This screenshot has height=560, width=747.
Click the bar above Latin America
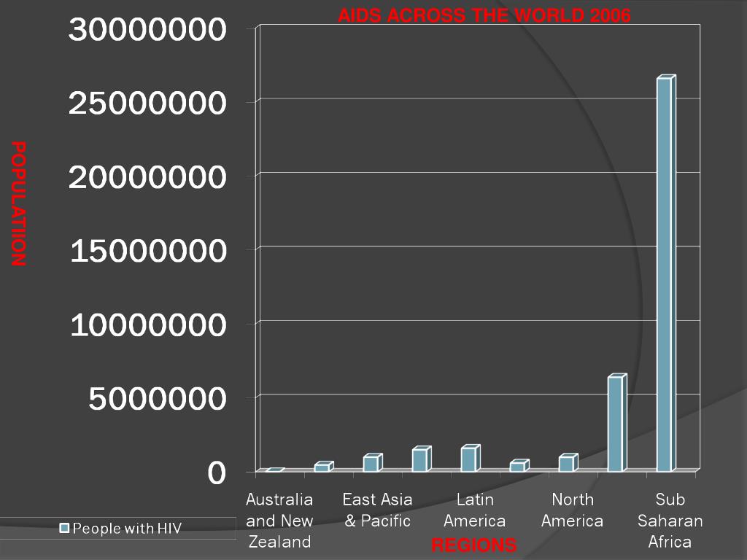pos(471,458)
